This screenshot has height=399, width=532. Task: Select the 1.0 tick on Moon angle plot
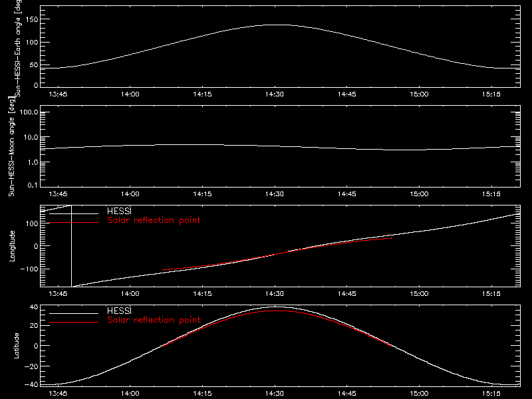[x=33, y=162]
